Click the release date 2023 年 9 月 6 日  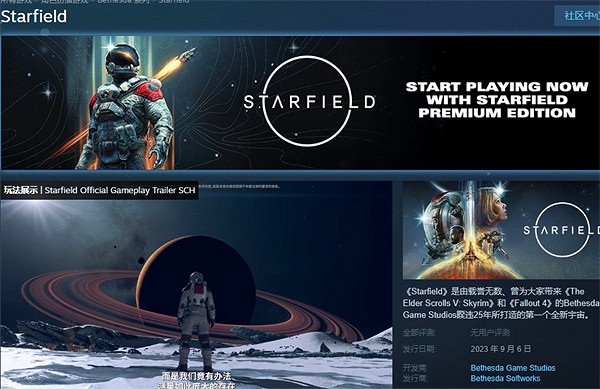tap(501, 349)
